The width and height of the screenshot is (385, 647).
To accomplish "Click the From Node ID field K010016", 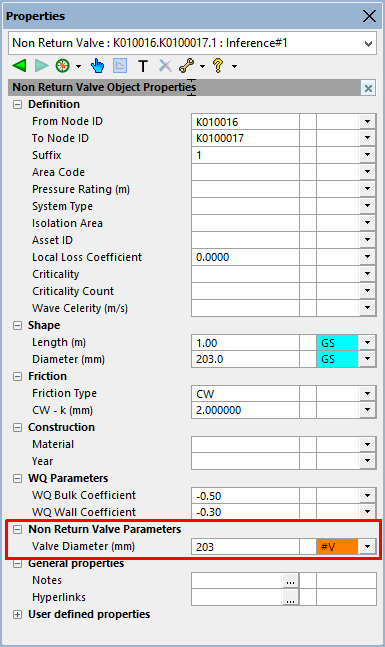I will (245, 122).
